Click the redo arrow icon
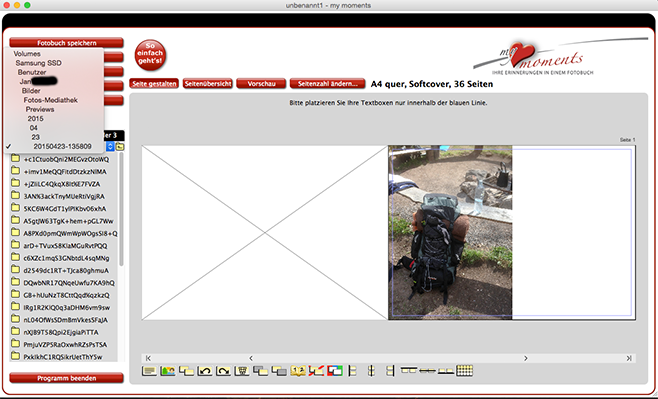 pyautogui.click(x=223, y=371)
